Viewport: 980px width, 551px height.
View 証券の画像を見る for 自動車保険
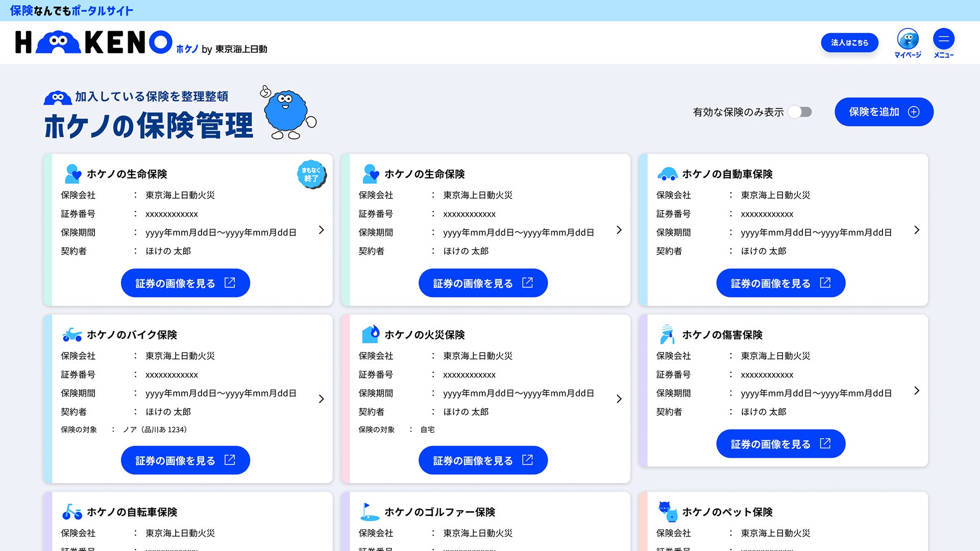780,283
